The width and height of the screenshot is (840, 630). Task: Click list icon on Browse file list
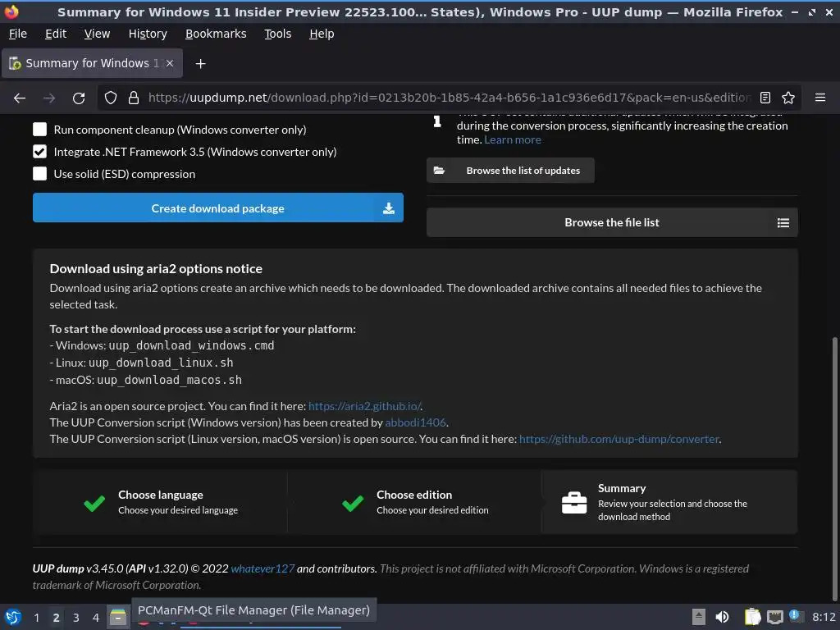pyautogui.click(x=783, y=222)
